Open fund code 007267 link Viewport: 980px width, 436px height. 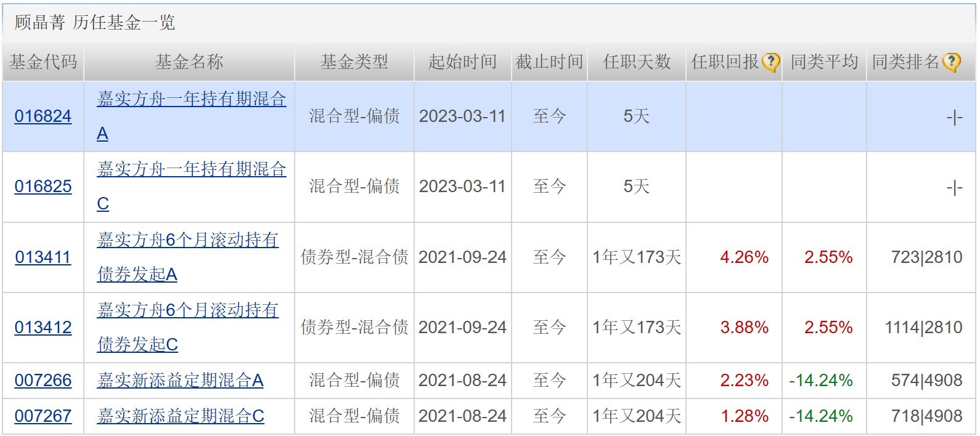[43, 416]
